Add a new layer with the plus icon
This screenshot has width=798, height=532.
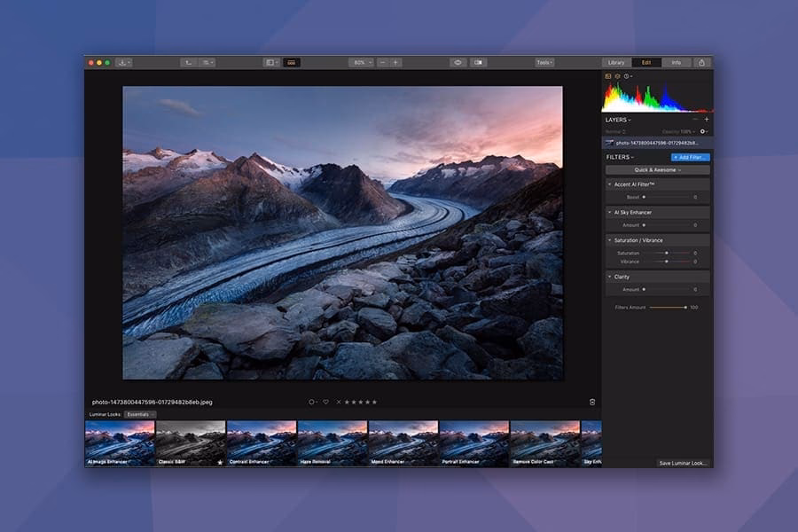[707, 118]
